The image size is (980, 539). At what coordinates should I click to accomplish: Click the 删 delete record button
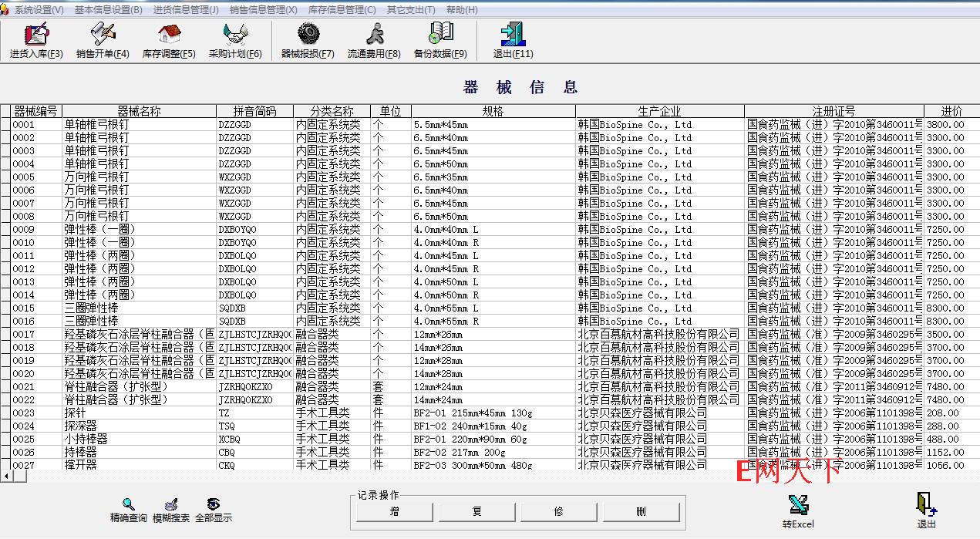click(642, 511)
